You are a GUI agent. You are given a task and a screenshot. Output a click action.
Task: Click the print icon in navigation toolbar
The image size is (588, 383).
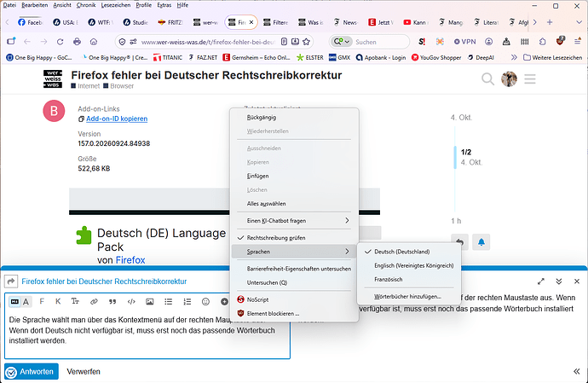[77, 42]
